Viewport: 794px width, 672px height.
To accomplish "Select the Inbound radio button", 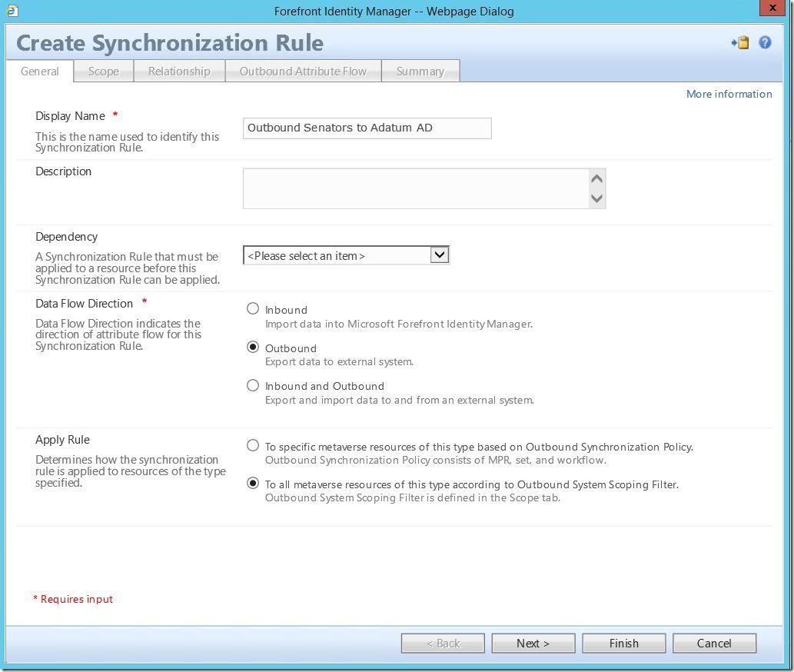I will pyautogui.click(x=253, y=308).
